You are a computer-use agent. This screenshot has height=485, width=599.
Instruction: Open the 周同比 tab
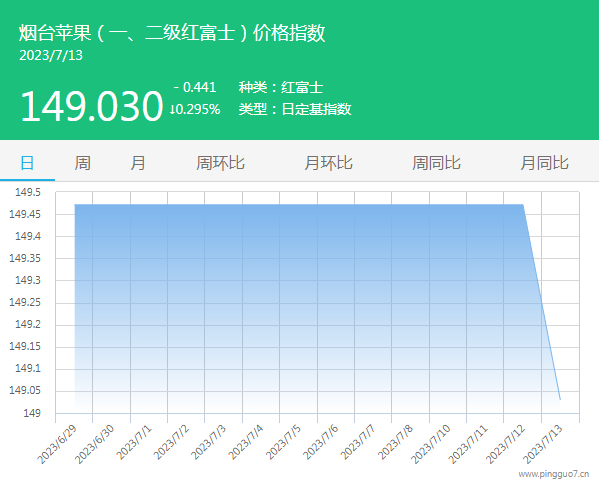[436, 163]
